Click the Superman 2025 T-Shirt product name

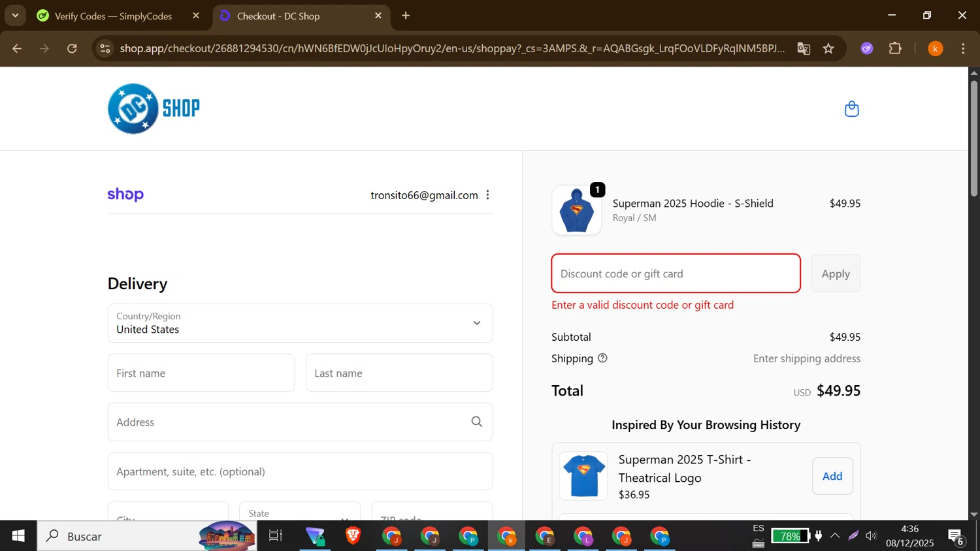[x=685, y=469]
